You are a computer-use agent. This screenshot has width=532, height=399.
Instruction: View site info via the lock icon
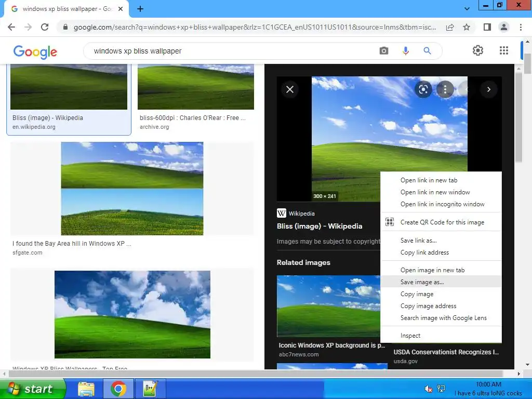pos(65,27)
